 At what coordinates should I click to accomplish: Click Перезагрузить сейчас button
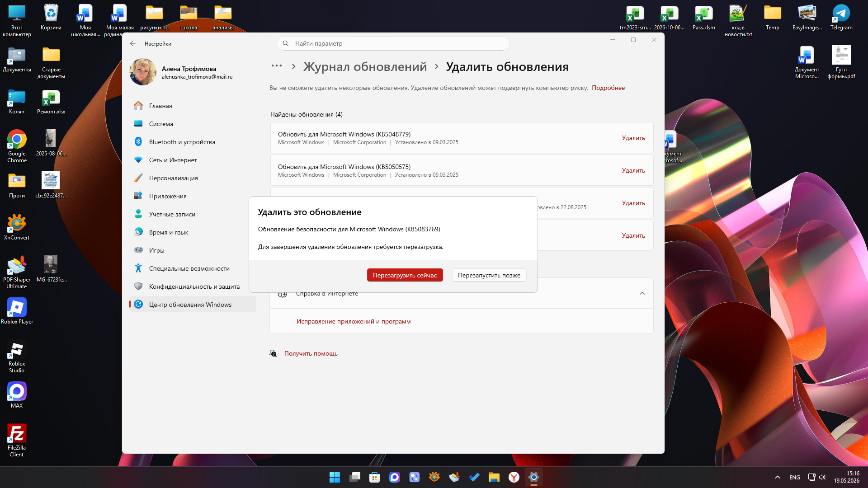[x=405, y=275]
